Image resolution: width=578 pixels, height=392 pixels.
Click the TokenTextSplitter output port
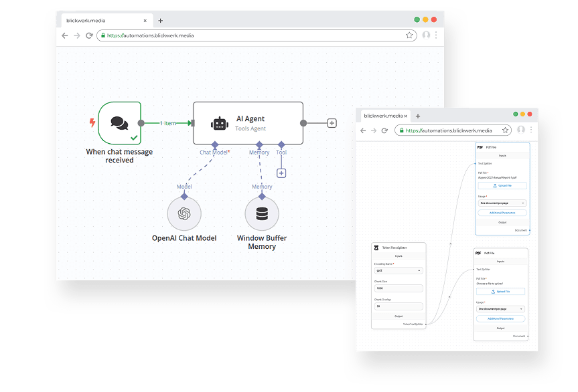pos(426,324)
